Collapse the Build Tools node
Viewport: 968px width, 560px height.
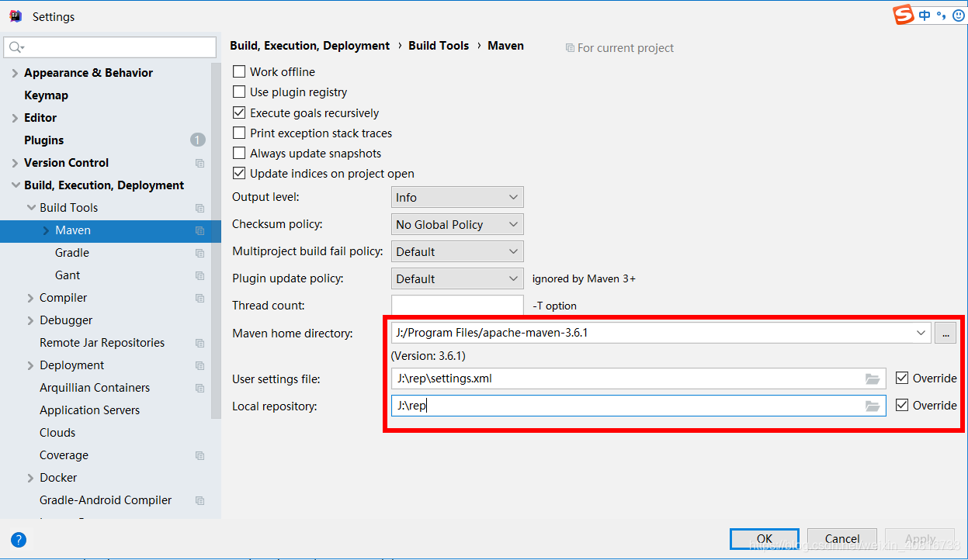point(30,208)
